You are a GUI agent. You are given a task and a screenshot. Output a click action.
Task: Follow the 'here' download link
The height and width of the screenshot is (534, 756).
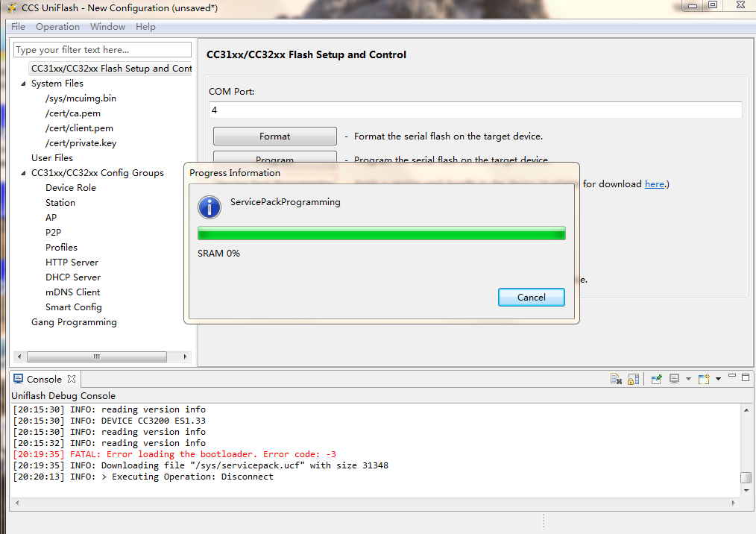pyautogui.click(x=655, y=183)
